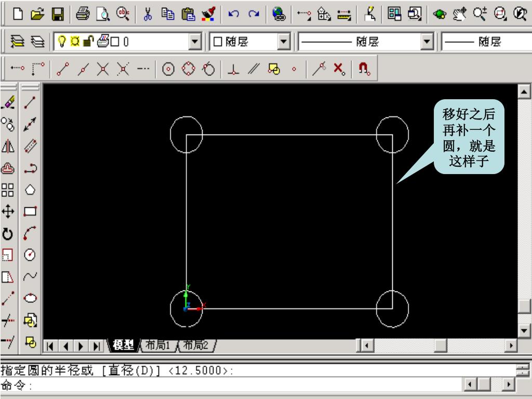Select the Move tool
This screenshot has height=399, width=532.
point(8,212)
